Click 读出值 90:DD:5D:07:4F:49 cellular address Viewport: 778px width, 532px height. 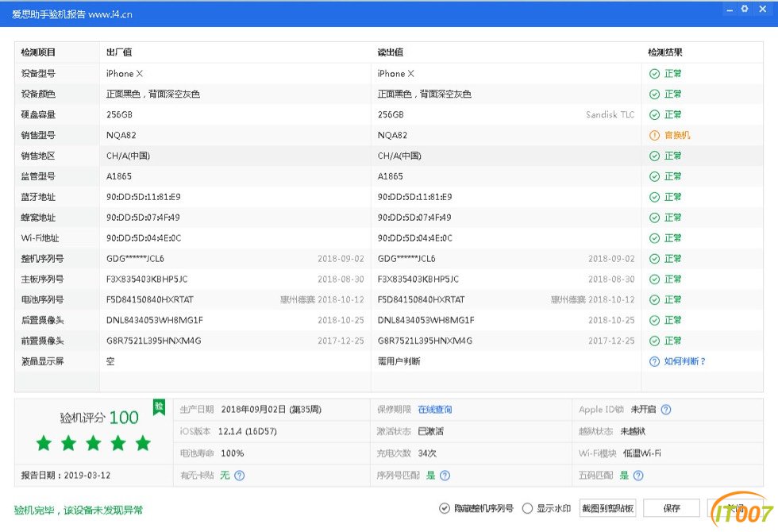click(414, 218)
